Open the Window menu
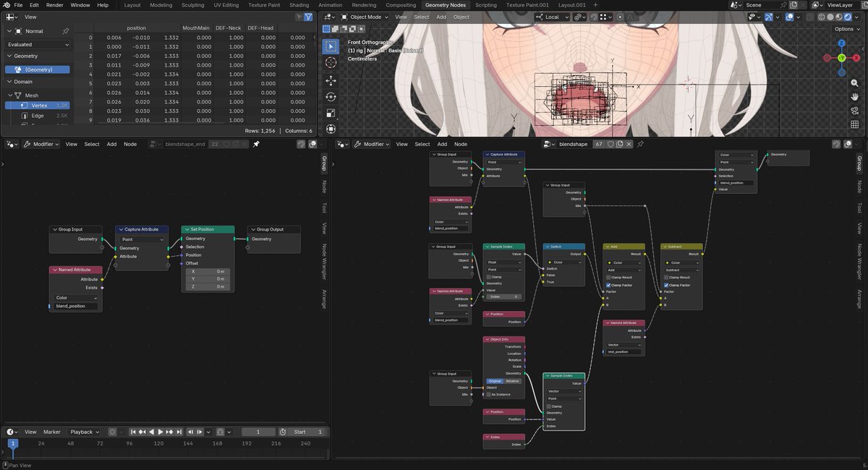Image resolution: width=868 pixels, height=470 pixels. tap(80, 5)
